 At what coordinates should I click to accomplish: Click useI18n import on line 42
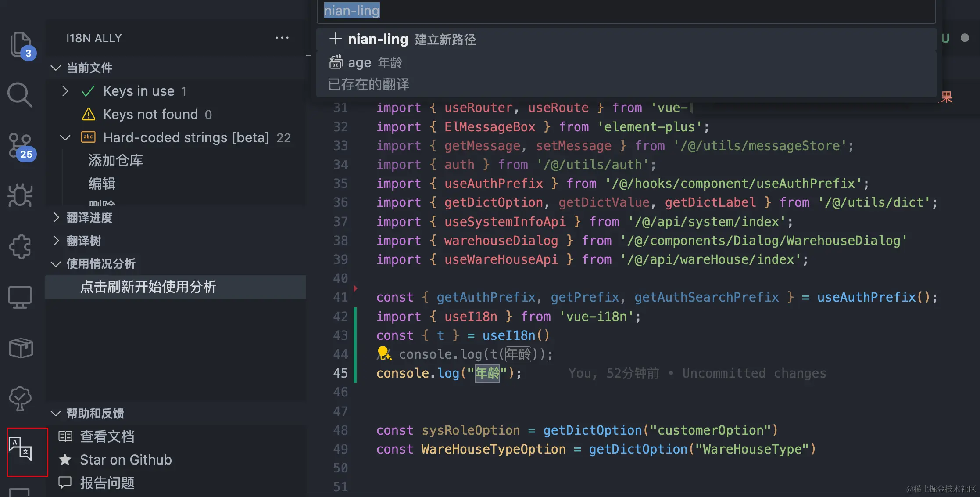[471, 316]
